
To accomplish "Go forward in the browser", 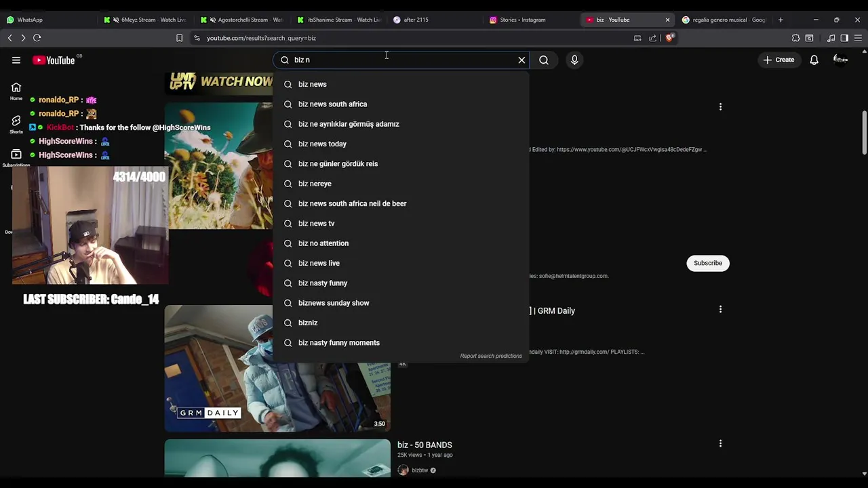I will tap(23, 38).
